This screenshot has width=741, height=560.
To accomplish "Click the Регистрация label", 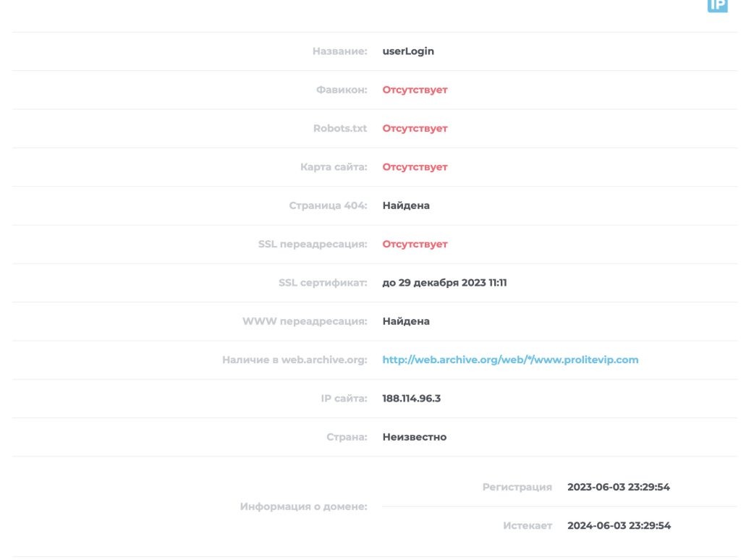I will pyautogui.click(x=517, y=487).
